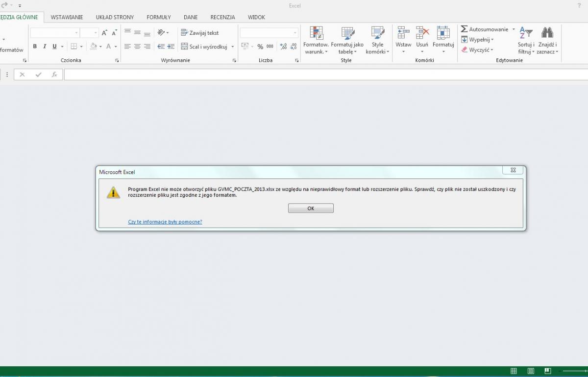Click 'Czy te informacje były pomocne?' link
Screen dimensions: 588x377
165,222
